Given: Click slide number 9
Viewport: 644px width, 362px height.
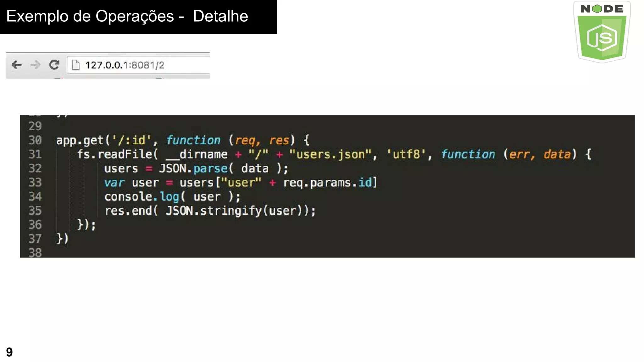Looking at the screenshot, I should pos(9,352).
